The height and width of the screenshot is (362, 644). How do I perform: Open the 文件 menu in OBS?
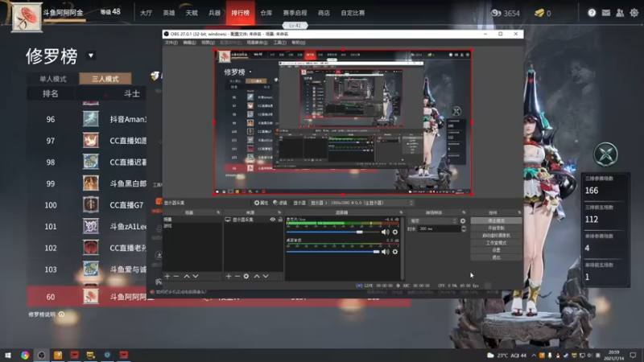pyautogui.click(x=171, y=43)
